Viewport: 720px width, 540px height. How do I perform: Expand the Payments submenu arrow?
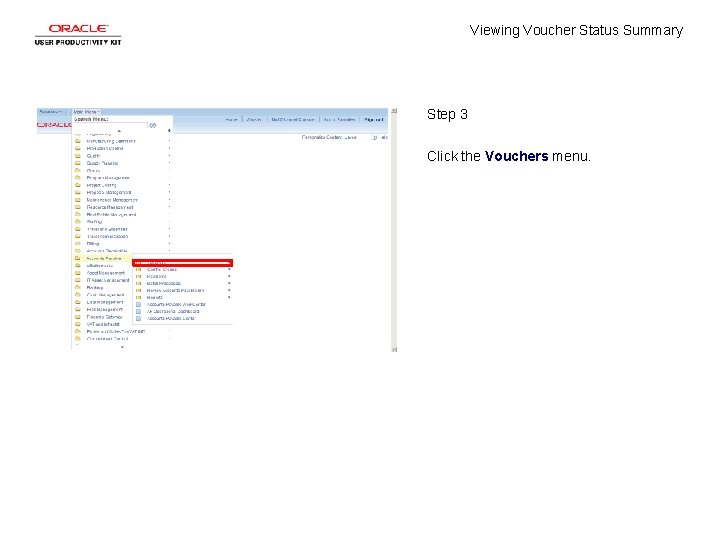click(x=229, y=276)
